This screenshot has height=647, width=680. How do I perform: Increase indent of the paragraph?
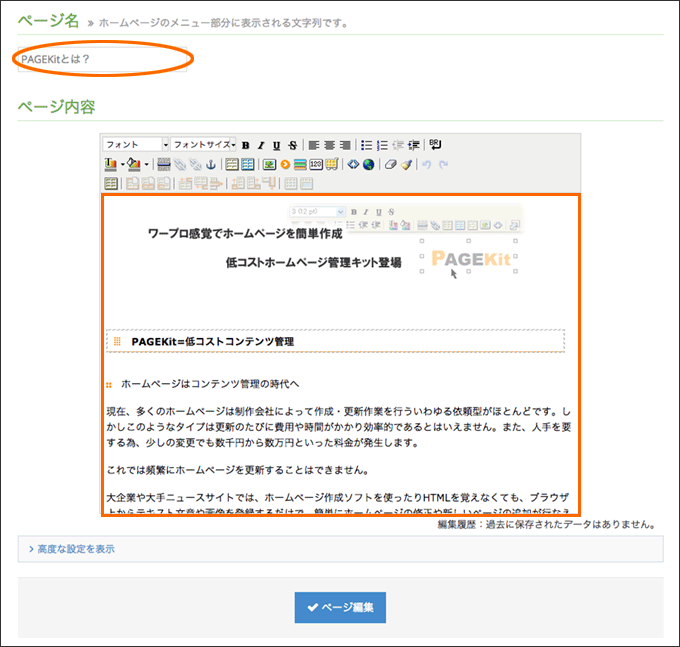click(413, 145)
